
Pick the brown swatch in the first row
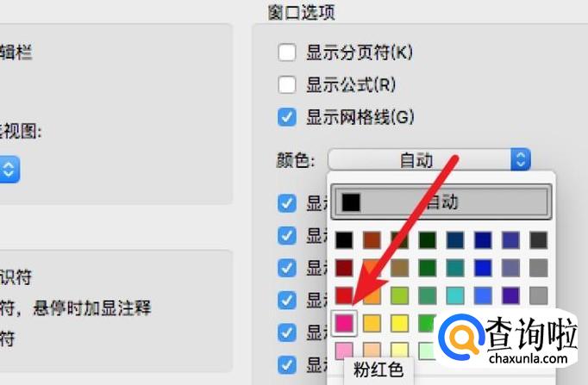click(372, 240)
